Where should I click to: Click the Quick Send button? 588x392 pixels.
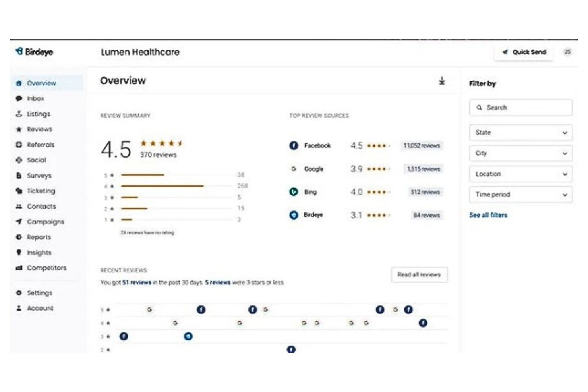(x=524, y=52)
